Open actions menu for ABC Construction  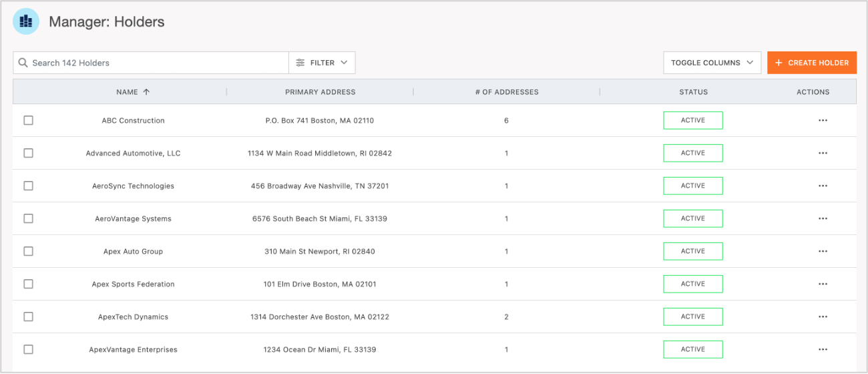click(x=823, y=120)
